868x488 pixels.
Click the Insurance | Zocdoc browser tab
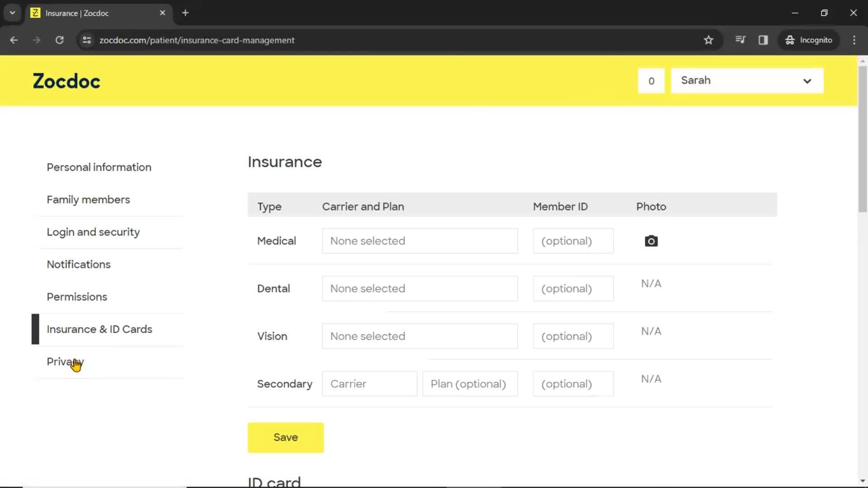pyautogui.click(x=99, y=13)
